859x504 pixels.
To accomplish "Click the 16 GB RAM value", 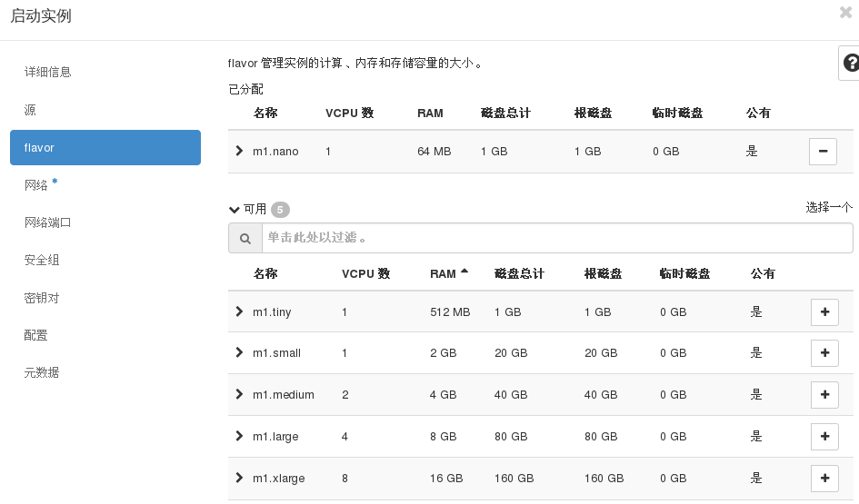I will tap(446, 479).
